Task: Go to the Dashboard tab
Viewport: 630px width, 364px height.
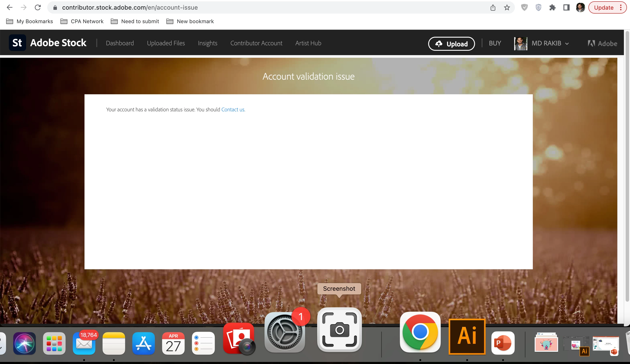Action: [x=120, y=43]
